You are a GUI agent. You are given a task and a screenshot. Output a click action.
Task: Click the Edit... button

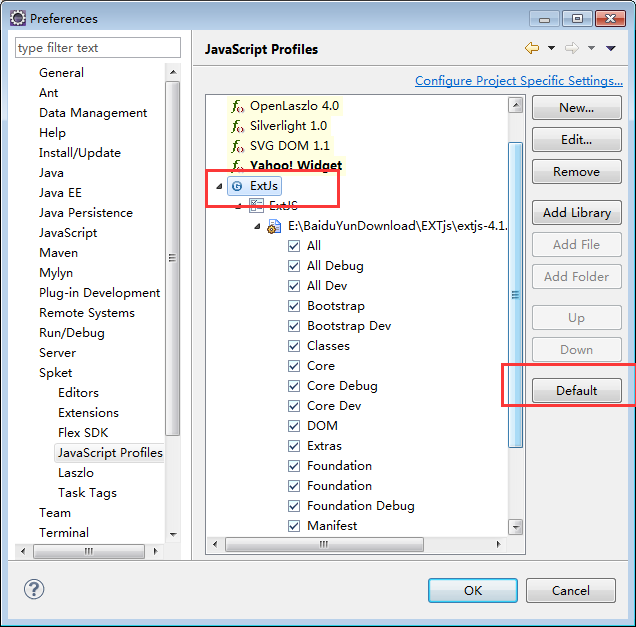[x=576, y=140]
